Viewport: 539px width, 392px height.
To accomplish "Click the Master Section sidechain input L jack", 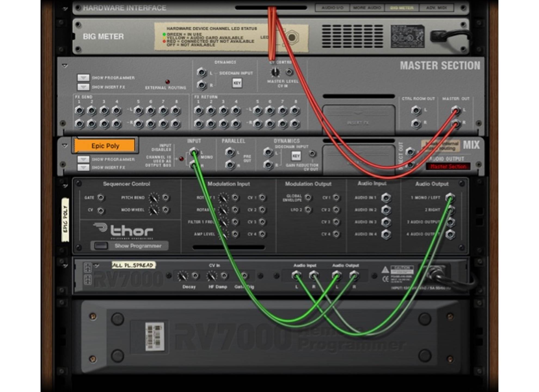I will coord(202,73).
